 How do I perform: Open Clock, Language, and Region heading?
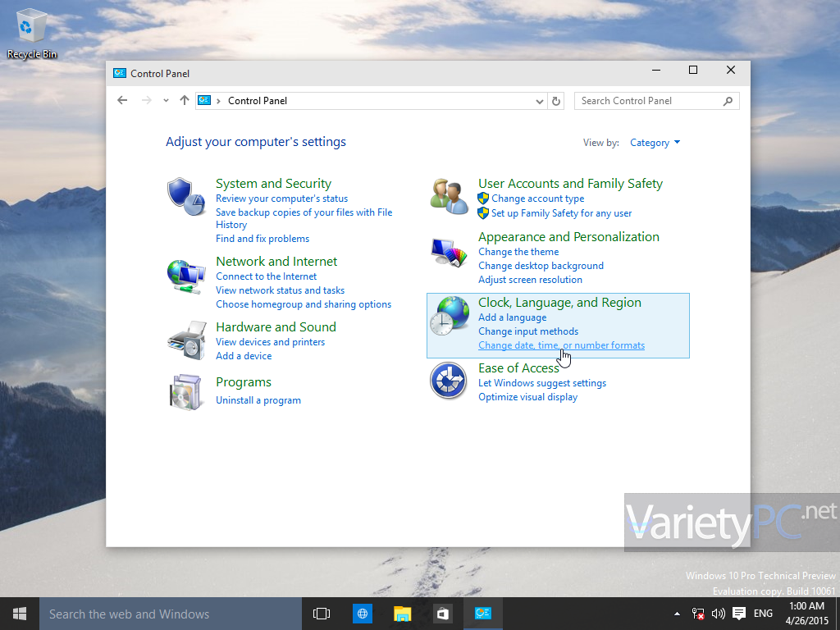[x=559, y=302]
